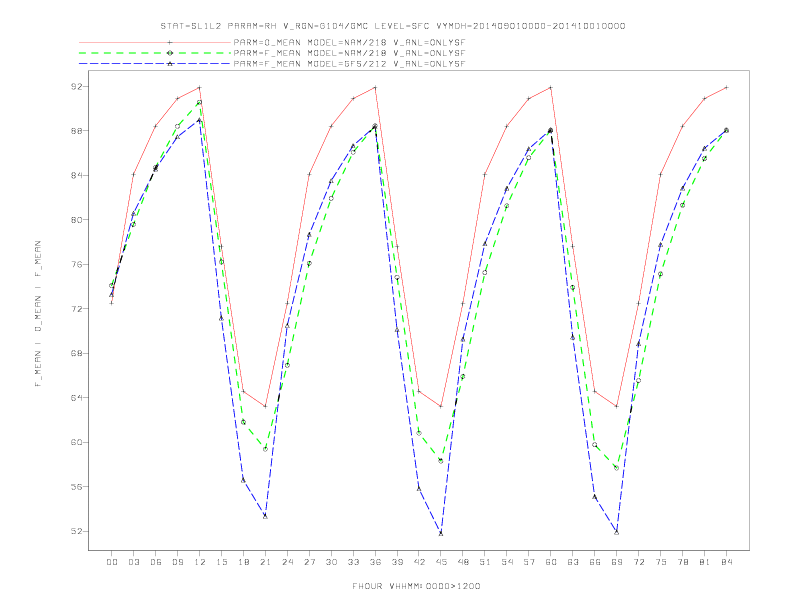Click green circle data point at hour 27

[309, 263]
